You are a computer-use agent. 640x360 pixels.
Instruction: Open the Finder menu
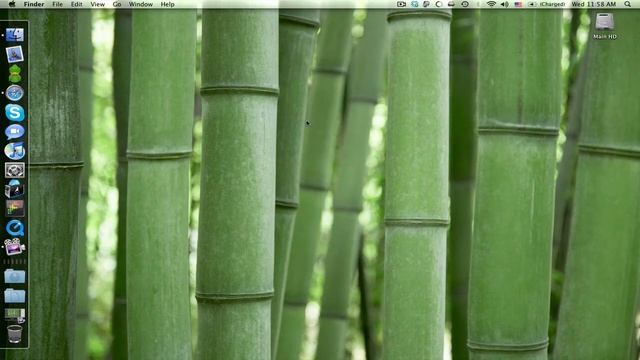34,4
